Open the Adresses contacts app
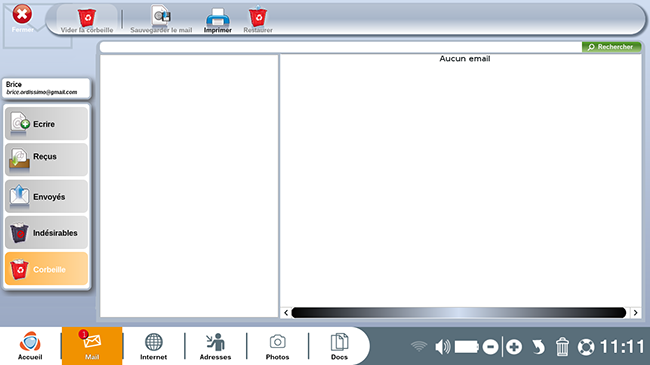650x365 pixels. point(216,346)
